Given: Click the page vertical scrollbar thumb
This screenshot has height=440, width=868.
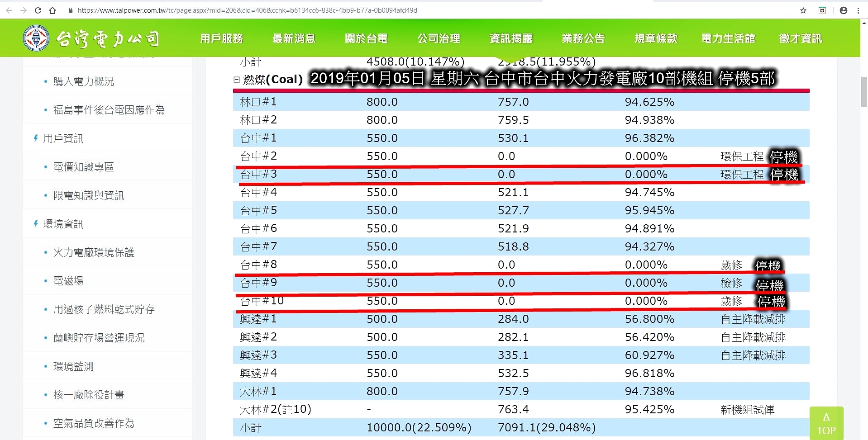Looking at the screenshot, I should coord(864,92).
